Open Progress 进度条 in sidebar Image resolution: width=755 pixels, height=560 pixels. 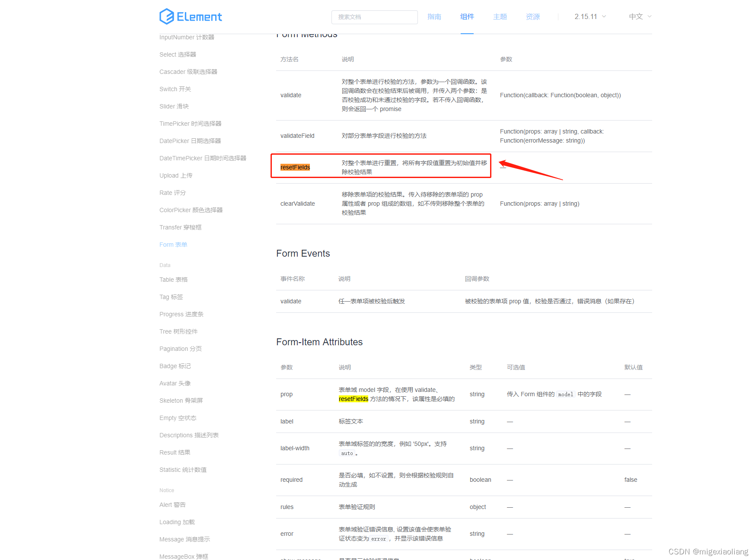point(181,314)
